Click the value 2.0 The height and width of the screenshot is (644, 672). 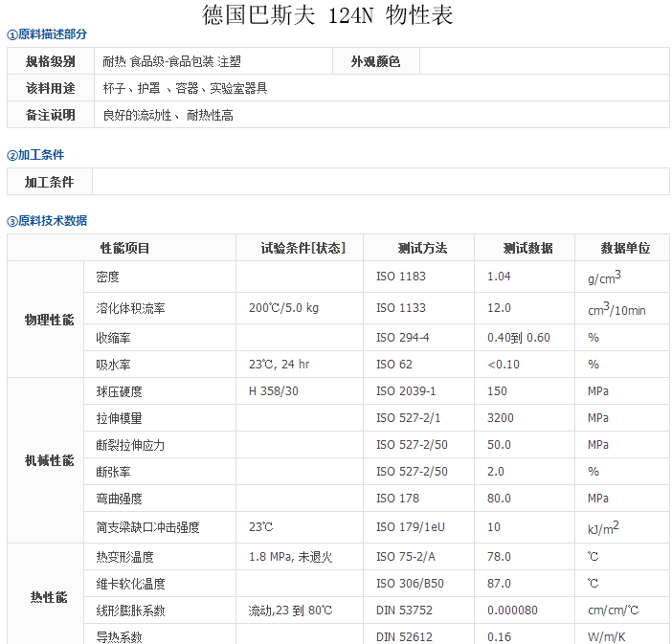[x=496, y=472]
